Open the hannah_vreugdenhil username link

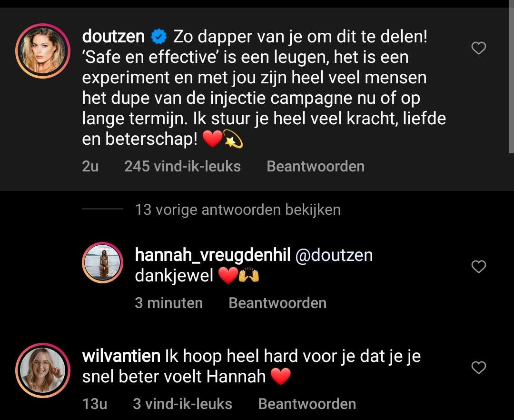(x=213, y=255)
